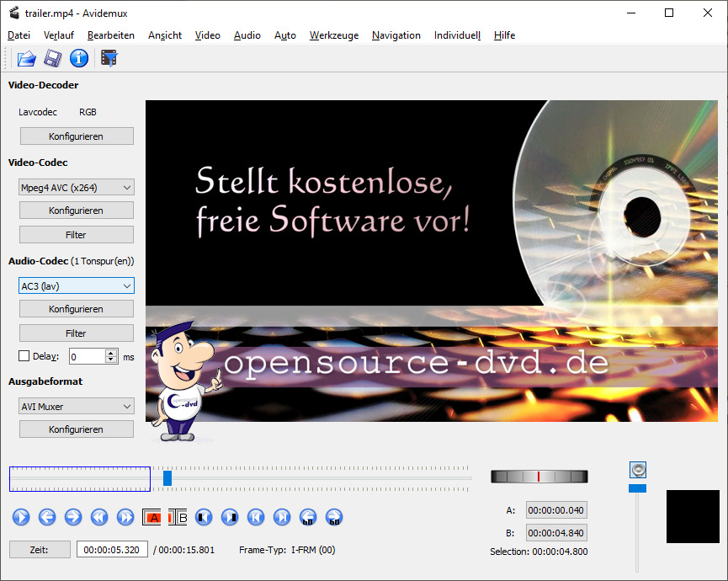Jump forward 60 seconds
Screen dimensions: 728x581
click(334, 517)
